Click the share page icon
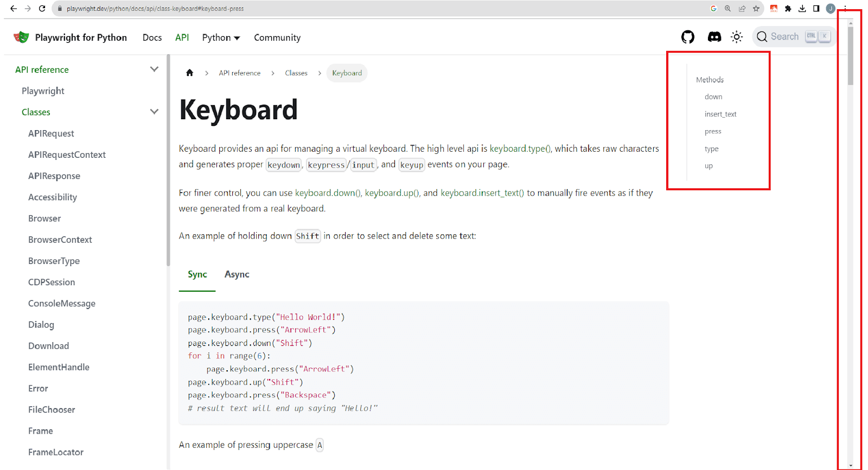This screenshot has width=868, height=470. [x=742, y=9]
